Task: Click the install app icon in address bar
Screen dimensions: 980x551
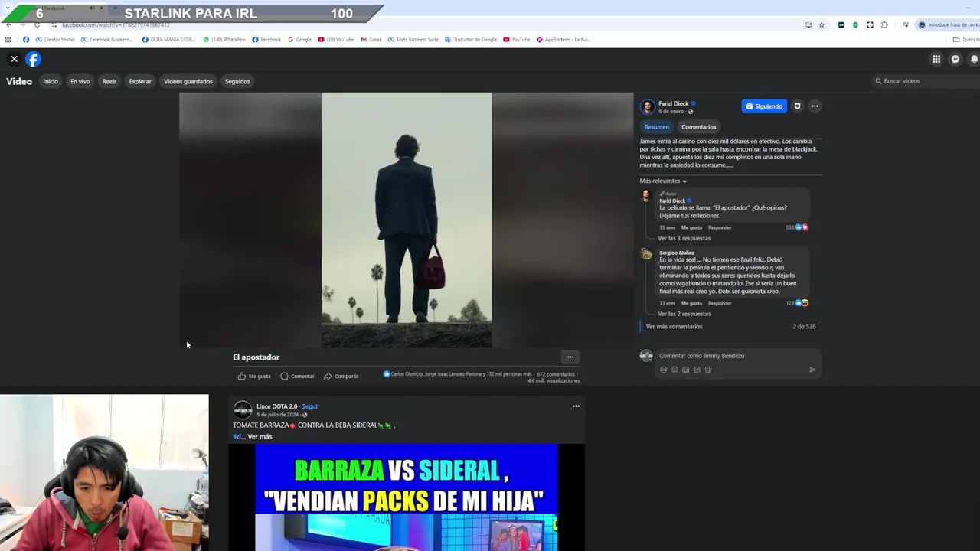Action: coord(808,24)
